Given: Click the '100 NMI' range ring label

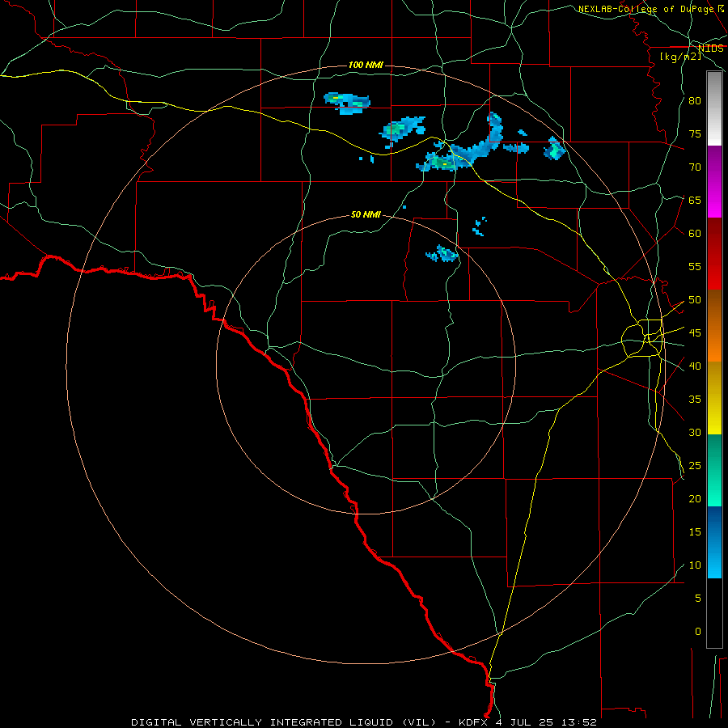Looking at the screenshot, I should [366, 65].
